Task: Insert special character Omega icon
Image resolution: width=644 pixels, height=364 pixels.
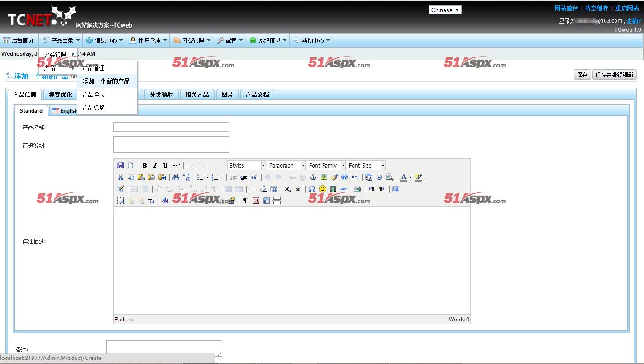Action: click(x=312, y=189)
